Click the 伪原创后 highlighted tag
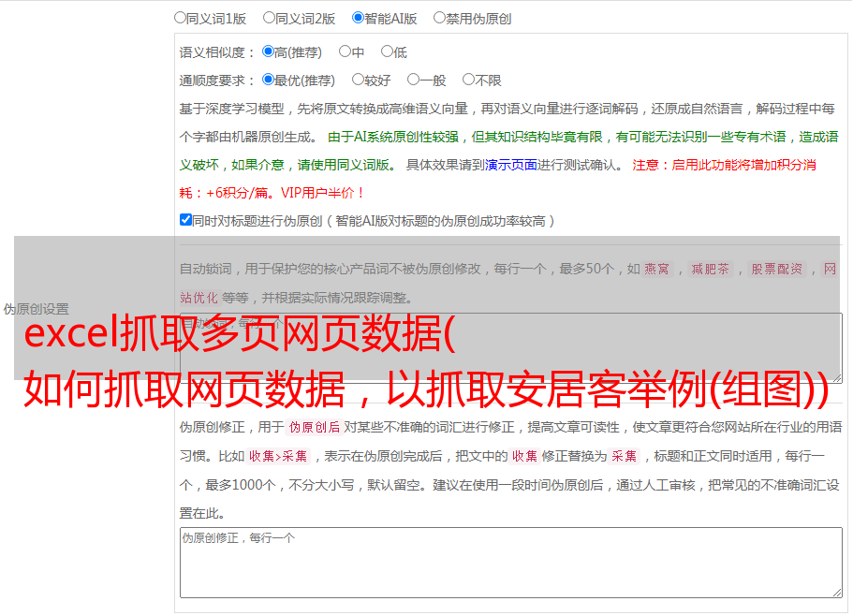Viewport: 853px width, 616px height. coord(315,427)
